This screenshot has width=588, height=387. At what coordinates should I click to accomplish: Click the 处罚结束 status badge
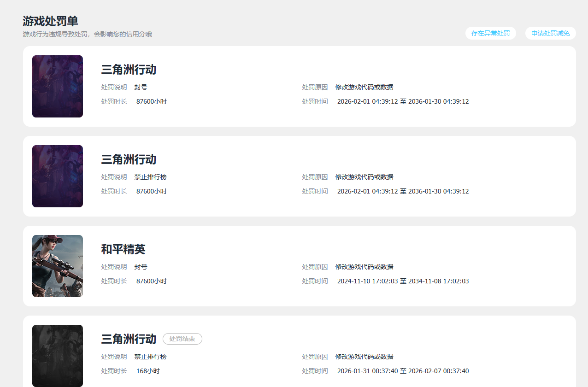(x=182, y=339)
